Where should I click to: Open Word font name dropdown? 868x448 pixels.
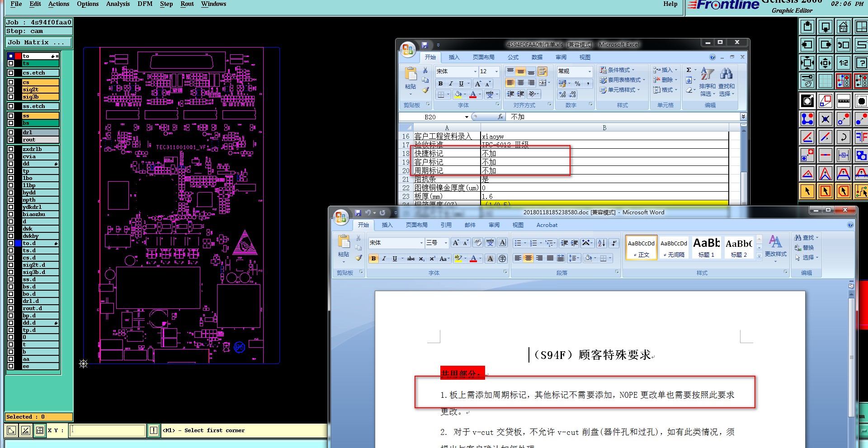(x=421, y=243)
